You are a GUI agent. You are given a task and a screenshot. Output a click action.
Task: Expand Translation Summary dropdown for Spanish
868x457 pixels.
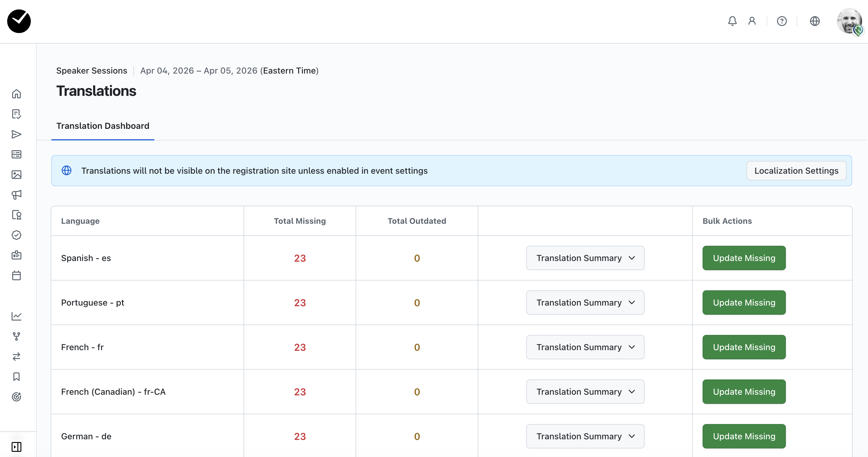coord(585,258)
